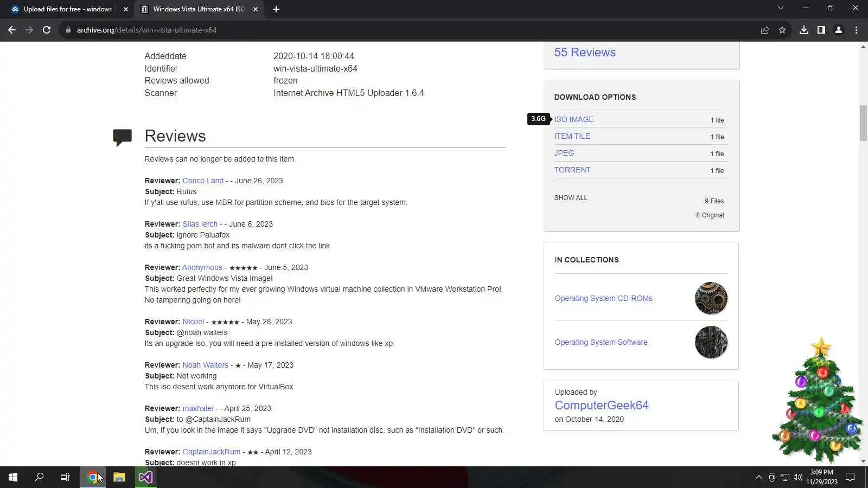Viewport: 868px width, 488px height.
Task: Download the TORRENT file
Action: tap(572, 170)
